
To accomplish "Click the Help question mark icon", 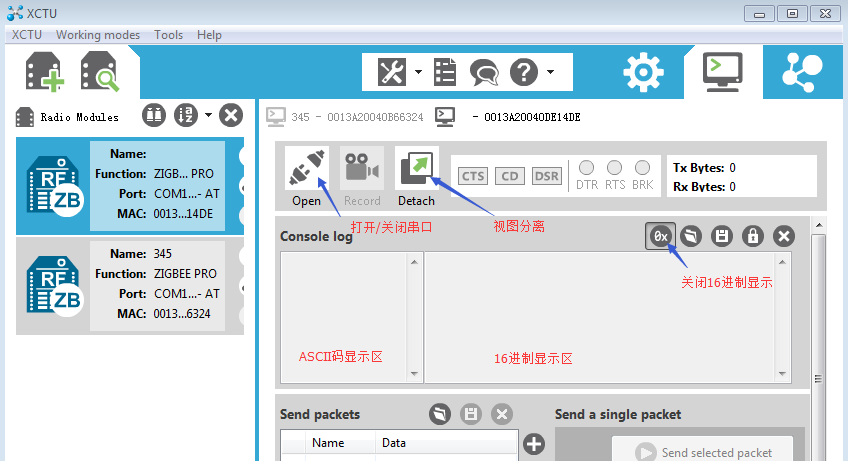I will [524, 72].
